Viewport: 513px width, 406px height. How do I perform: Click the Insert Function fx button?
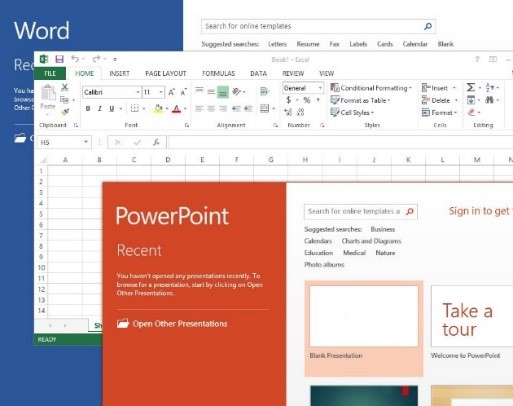click(x=156, y=143)
